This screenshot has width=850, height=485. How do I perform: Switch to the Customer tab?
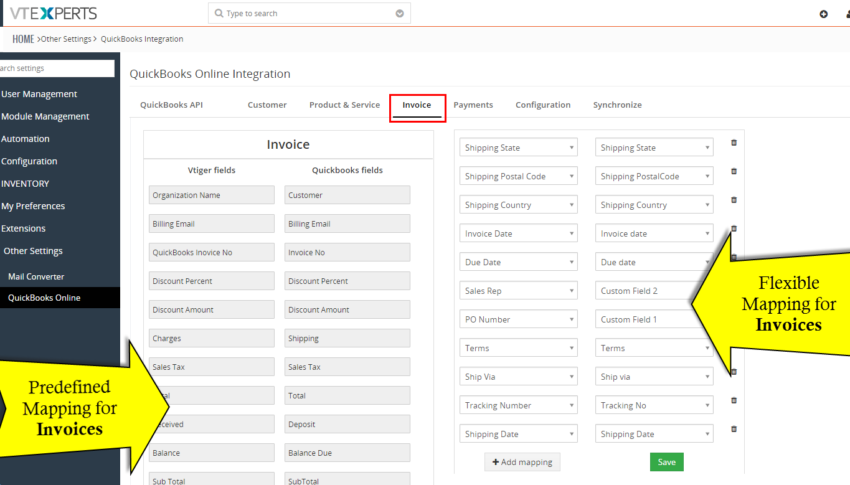pyautogui.click(x=267, y=105)
